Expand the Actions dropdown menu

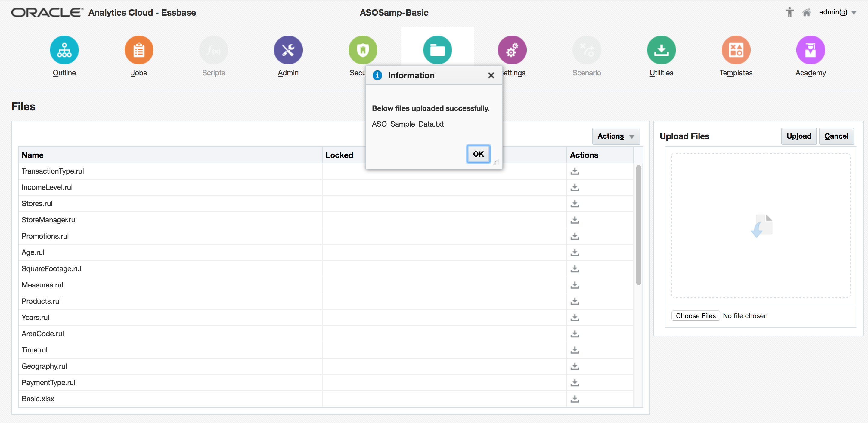point(615,136)
